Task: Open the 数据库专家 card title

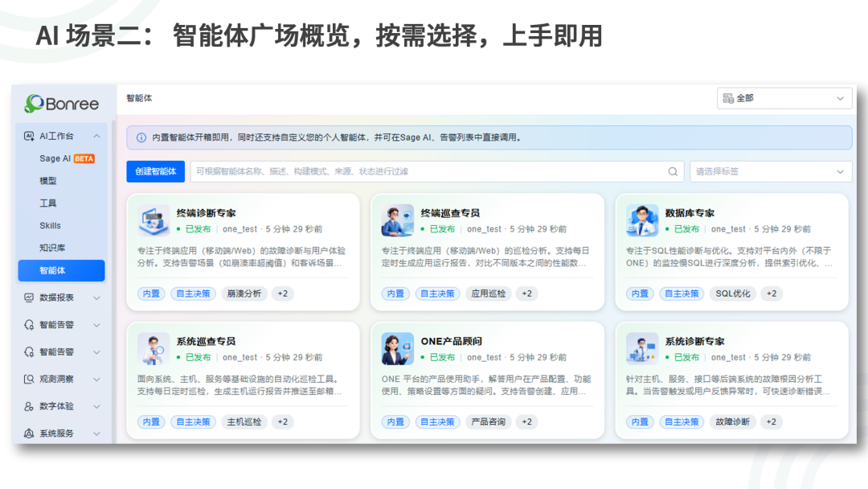Action: point(690,212)
